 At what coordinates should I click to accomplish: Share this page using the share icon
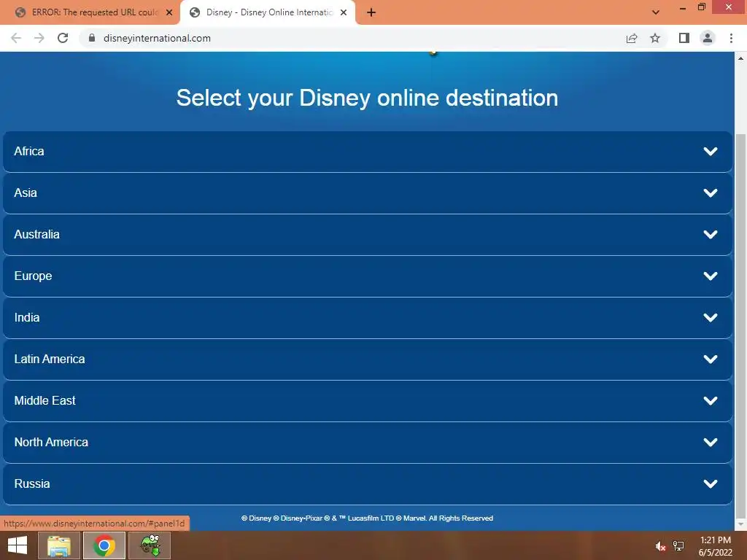(x=632, y=38)
